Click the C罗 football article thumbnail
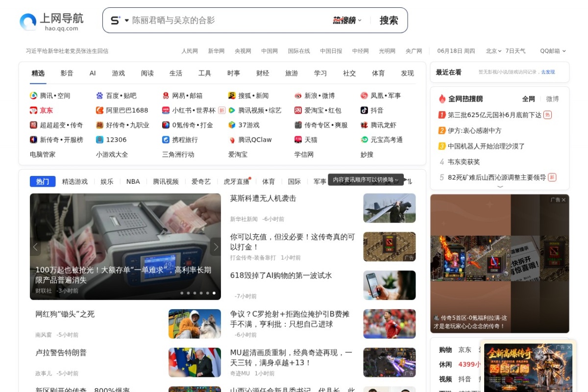Image resolution: width=588 pixels, height=392 pixels. 390,324
